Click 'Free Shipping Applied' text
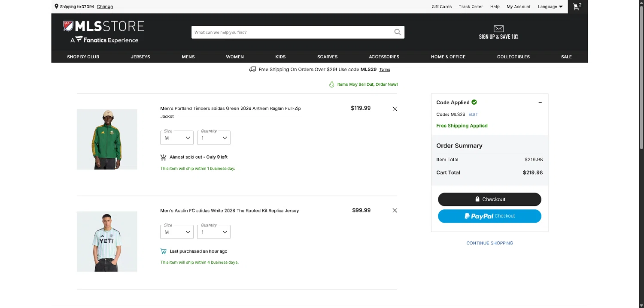This screenshot has height=308, width=644. coord(462,126)
